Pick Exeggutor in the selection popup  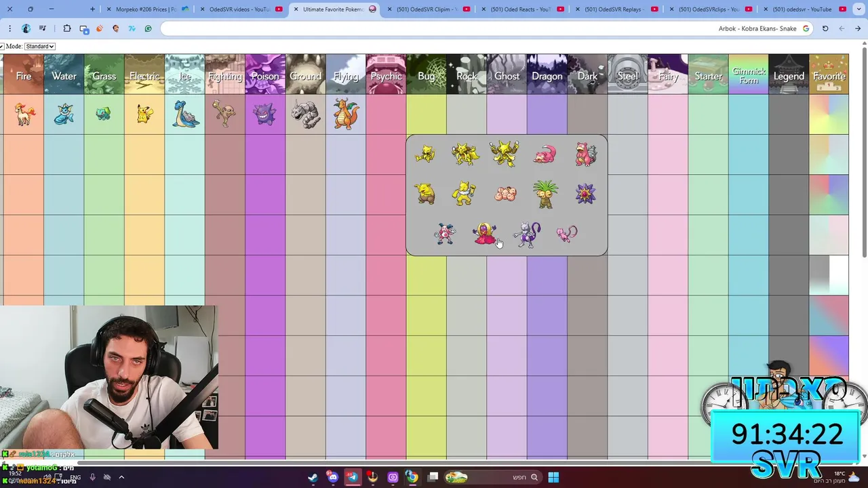[545, 194]
